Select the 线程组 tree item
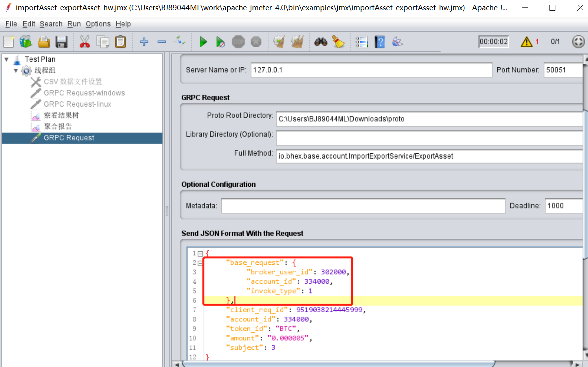The image size is (588, 367). point(45,71)
